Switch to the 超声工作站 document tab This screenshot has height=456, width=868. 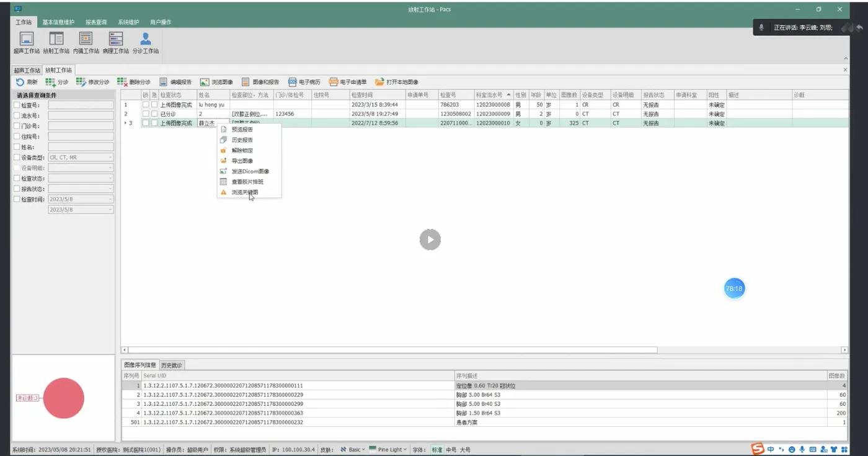(27, 70)
